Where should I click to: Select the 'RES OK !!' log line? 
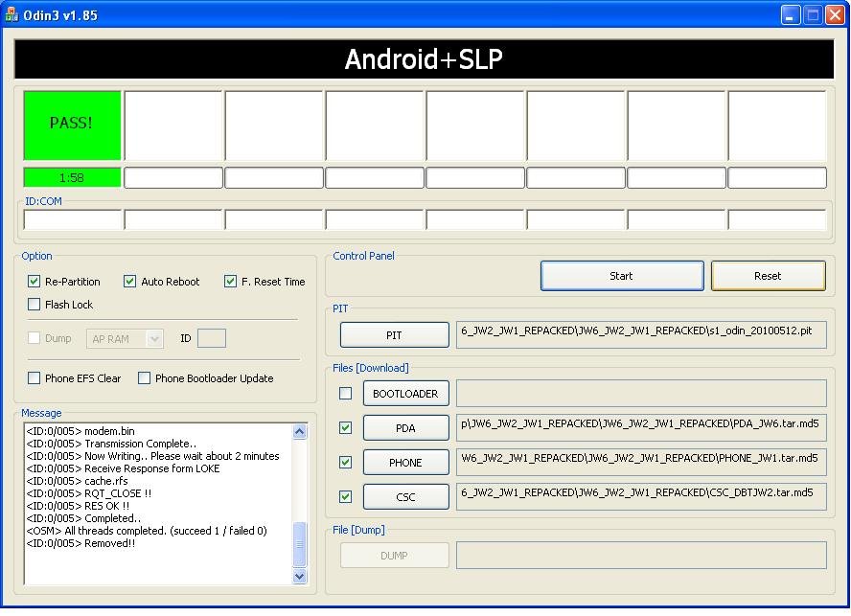click(x=78, y=506)
